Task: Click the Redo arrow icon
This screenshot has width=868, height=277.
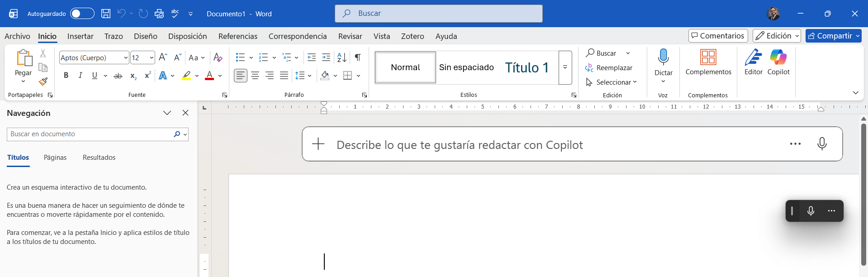Action: click(x=143, y=14)
